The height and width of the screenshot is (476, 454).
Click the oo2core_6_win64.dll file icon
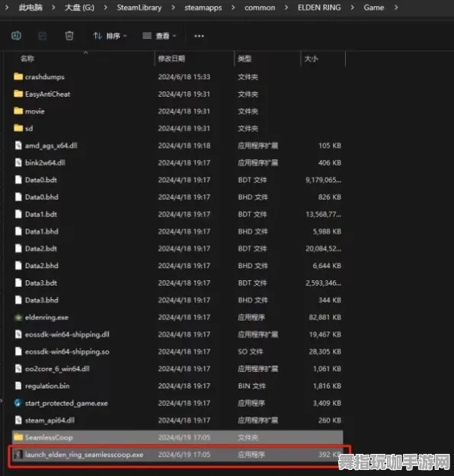pos(18,369)
